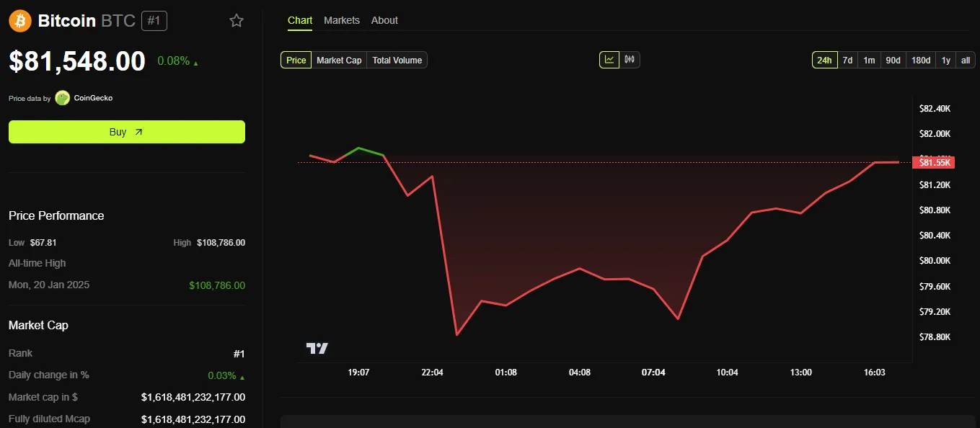This screenshot has height=428, width=980.
Task: Click the red $81.55K price label
Action: pyautogui.click(x=934, y=163)
